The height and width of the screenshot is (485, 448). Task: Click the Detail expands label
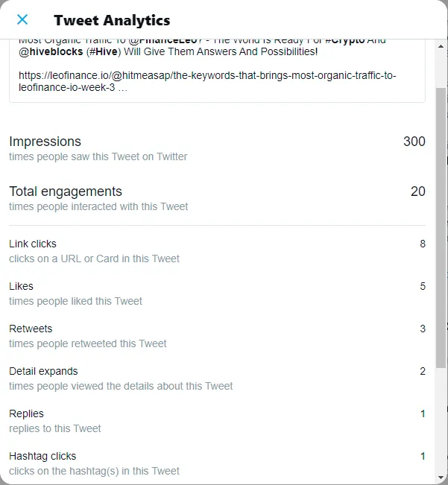(x=43, y=371)
